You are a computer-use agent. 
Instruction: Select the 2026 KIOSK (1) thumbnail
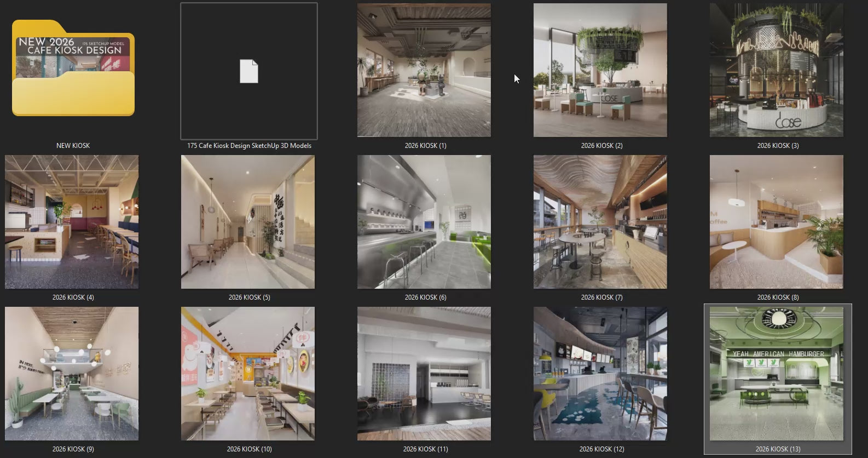tap(424, 70)
